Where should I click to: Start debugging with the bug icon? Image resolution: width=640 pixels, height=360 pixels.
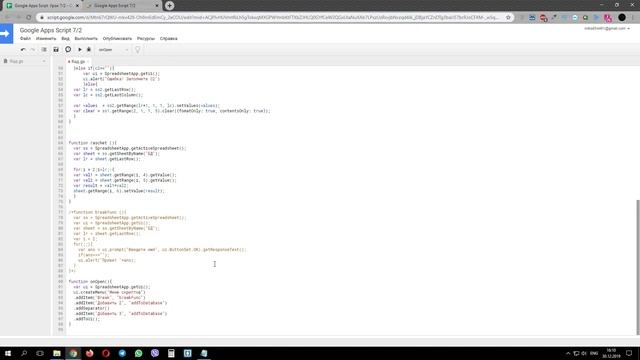(89, 50)
